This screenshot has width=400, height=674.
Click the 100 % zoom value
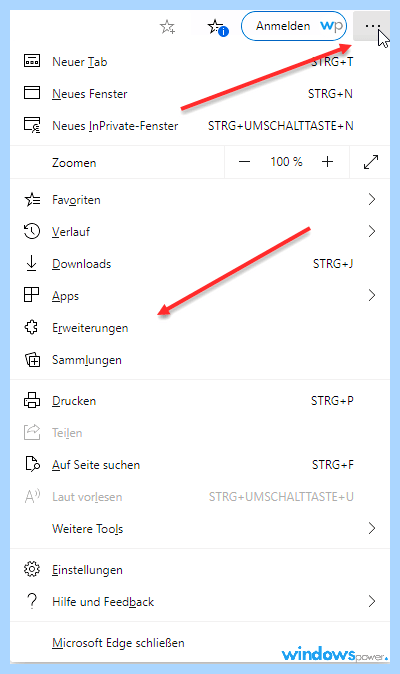[286, 162]
